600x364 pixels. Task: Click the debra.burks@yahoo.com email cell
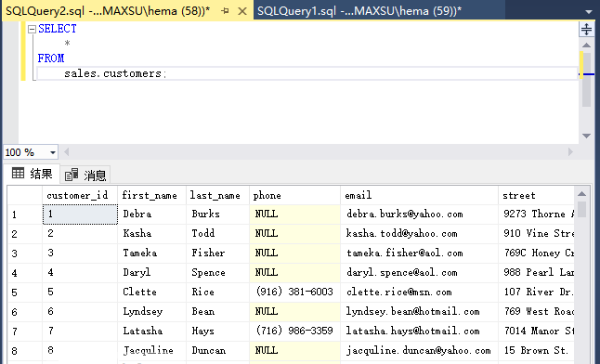tap(420, 214)
